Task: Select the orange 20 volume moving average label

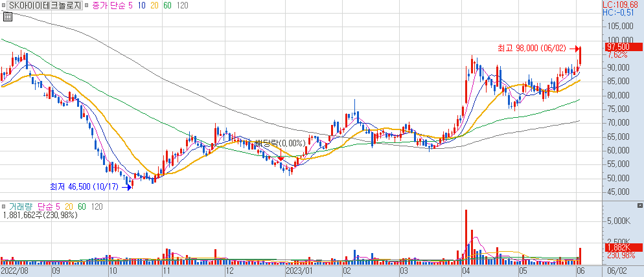Action: (x=69, y=207)
